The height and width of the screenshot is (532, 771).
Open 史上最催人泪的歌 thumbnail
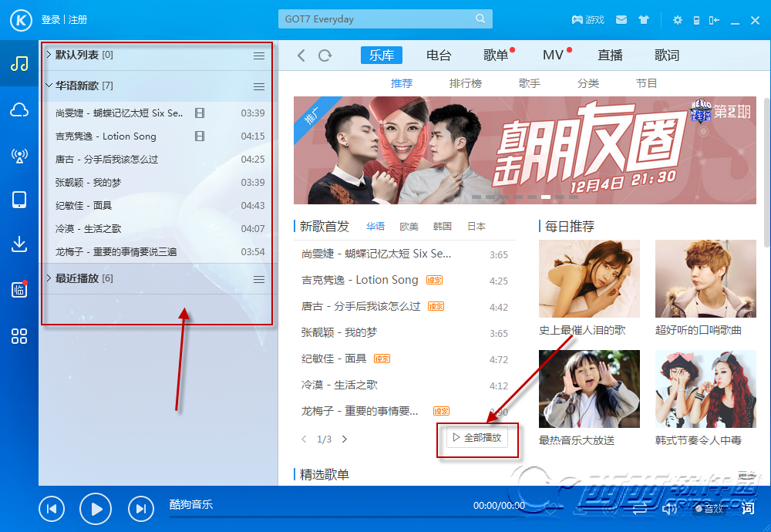pyautogui.click(x=589, y=278)
